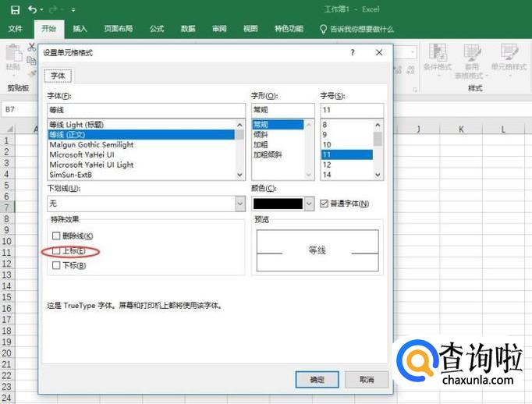Image resolution: width=532 pixels, height=404 pixels.
Task: Uncheck the 普通字体 checkbox
Action: point(324,204)
